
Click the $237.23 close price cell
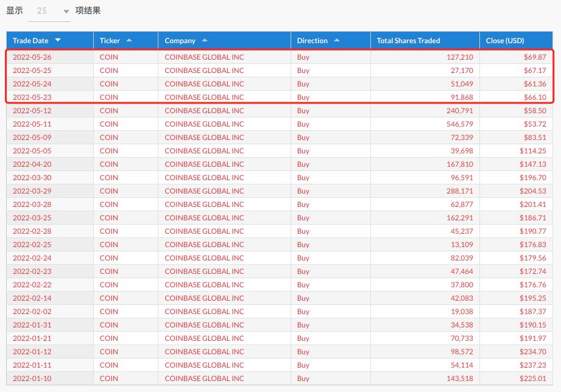click(533, 365)
